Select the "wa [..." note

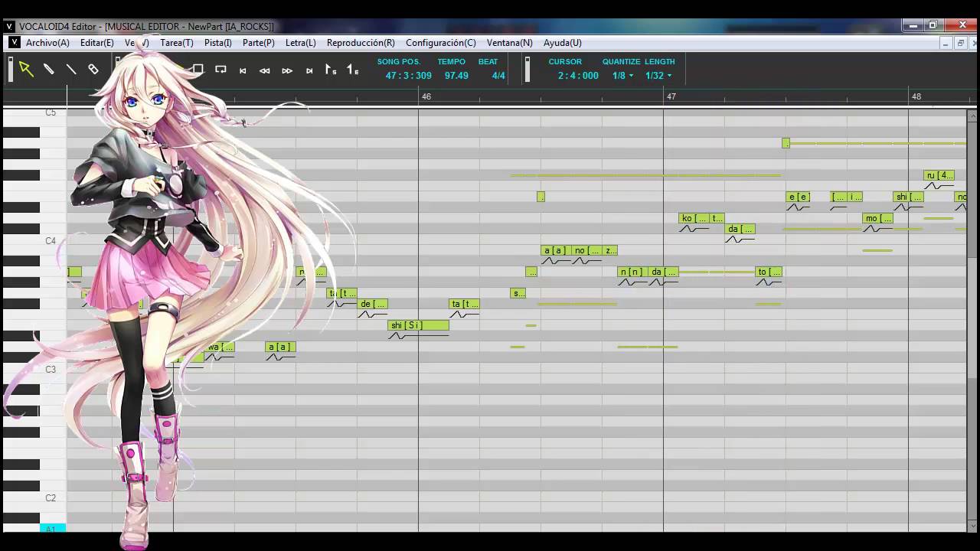[219, 347]
